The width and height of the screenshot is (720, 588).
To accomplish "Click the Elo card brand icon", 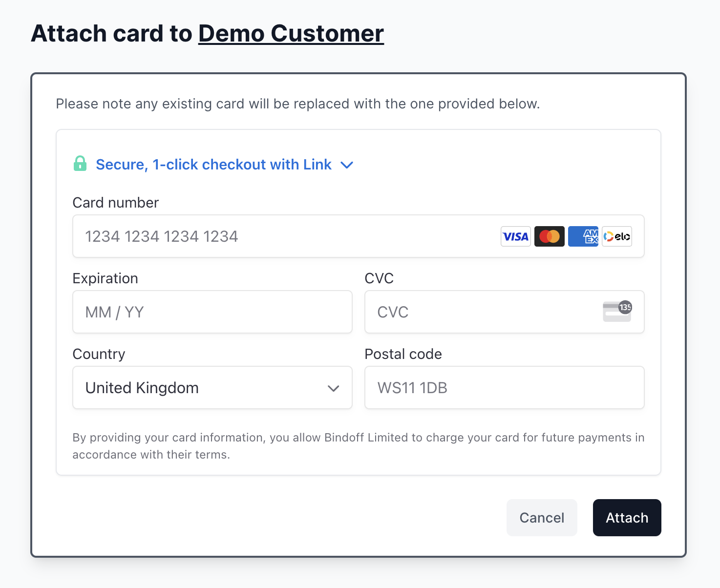I will pos(616,236).
